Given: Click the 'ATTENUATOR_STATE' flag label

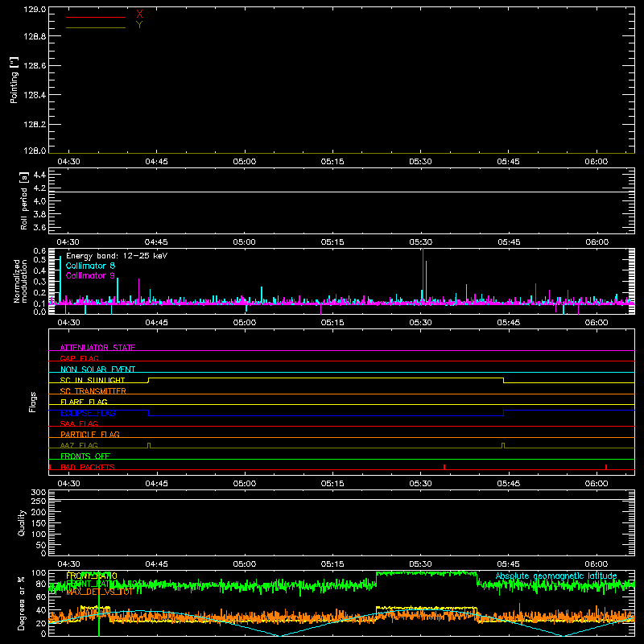Looking at the screenshot, I should tap(97, 348).
